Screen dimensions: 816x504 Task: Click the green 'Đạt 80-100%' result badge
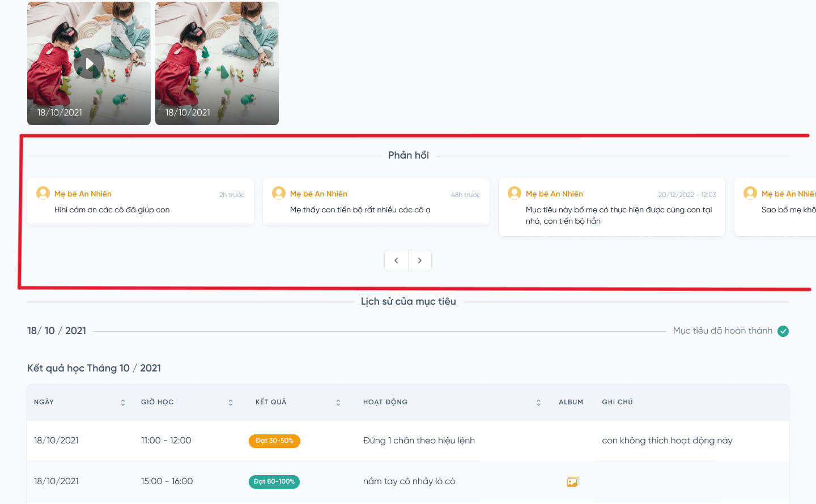pyautogui.click(x=274, y=482)
